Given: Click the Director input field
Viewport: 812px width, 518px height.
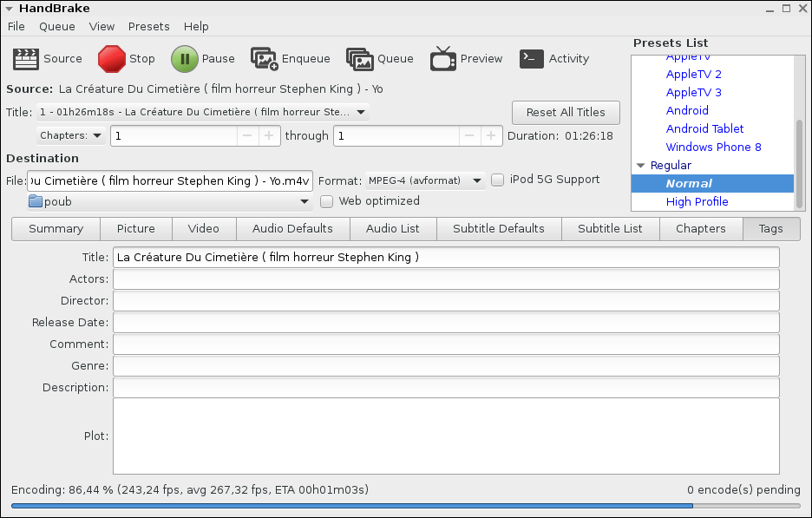Looking at the screenshot, I should (446, 301).
